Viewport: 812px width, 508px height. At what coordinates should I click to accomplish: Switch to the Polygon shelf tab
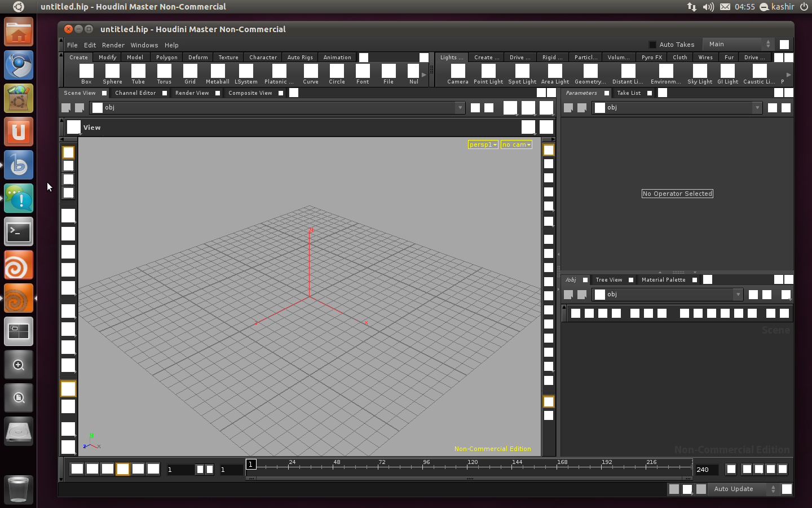[167, 57]
